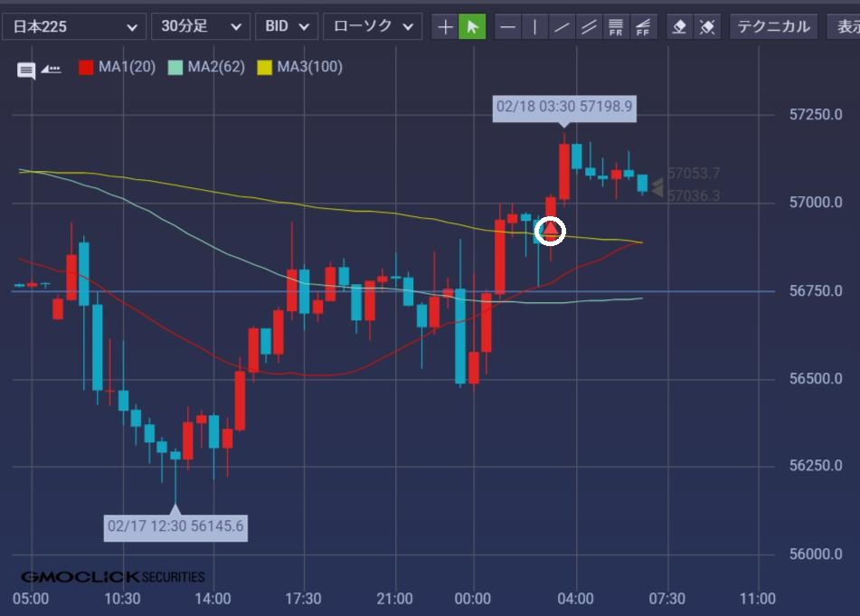Expand the 30分足 timeframe dropdown
The image size is (860, 616).
pos(200,26)
